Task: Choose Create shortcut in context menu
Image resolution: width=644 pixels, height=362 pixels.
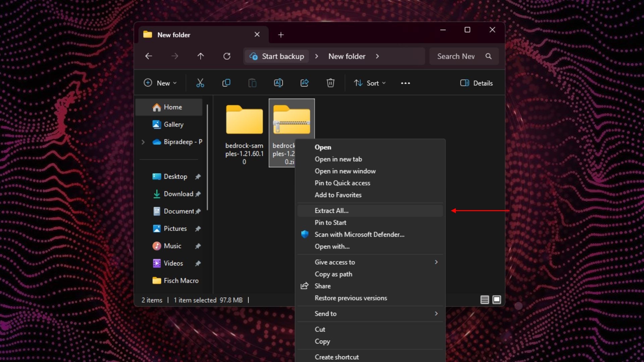Action: (x=370, y=357)
